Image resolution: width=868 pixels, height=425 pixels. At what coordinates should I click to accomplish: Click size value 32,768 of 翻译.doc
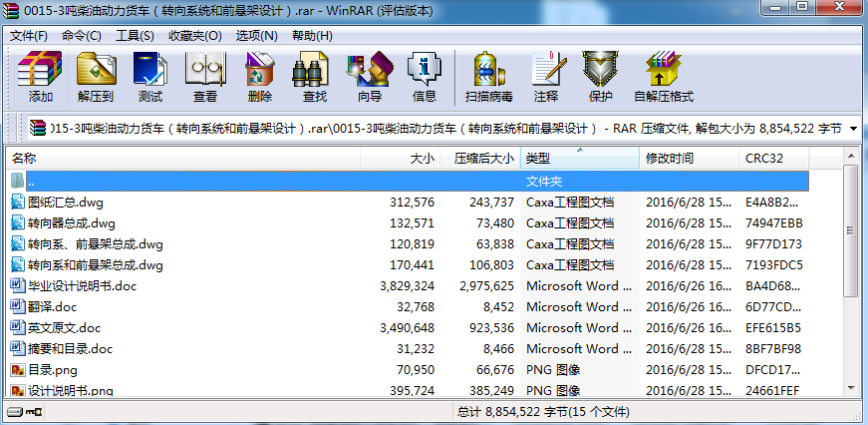tap(416, 306)
